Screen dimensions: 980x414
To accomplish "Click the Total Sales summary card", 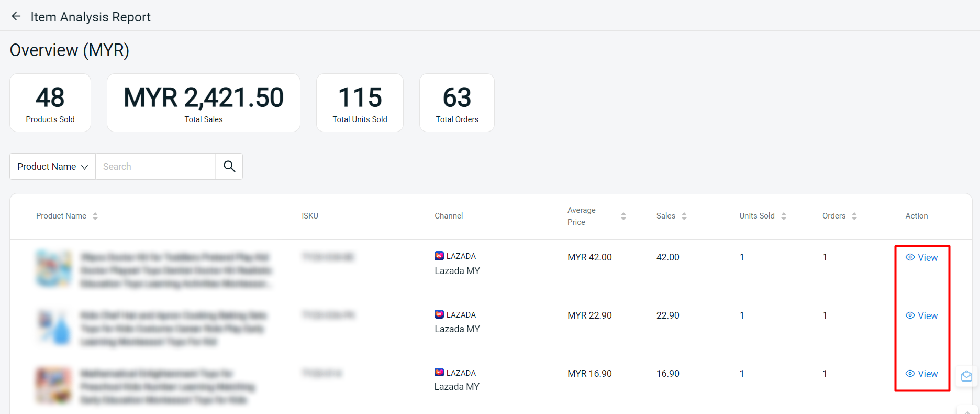I will [x=204, y=103].
